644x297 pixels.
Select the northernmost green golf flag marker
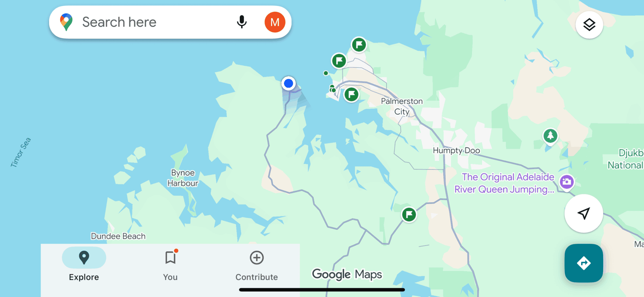tap(359, 45)
